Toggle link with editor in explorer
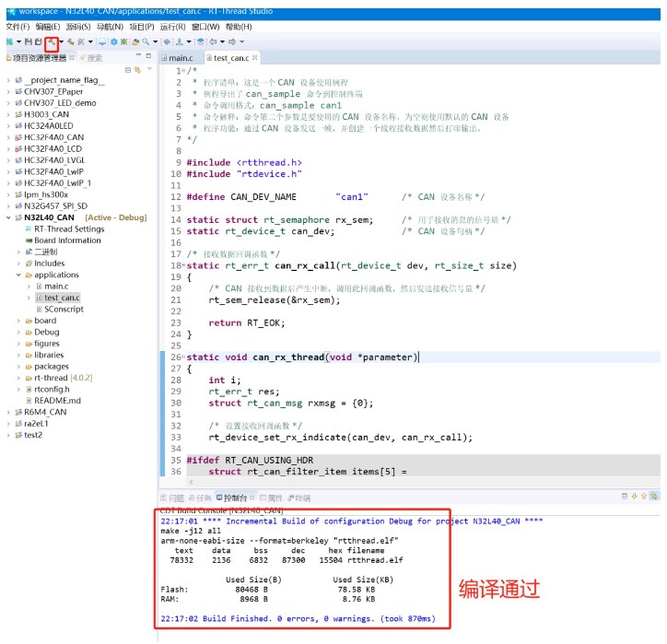The width and height of the screenshot is (667, 644). (137, 70)
